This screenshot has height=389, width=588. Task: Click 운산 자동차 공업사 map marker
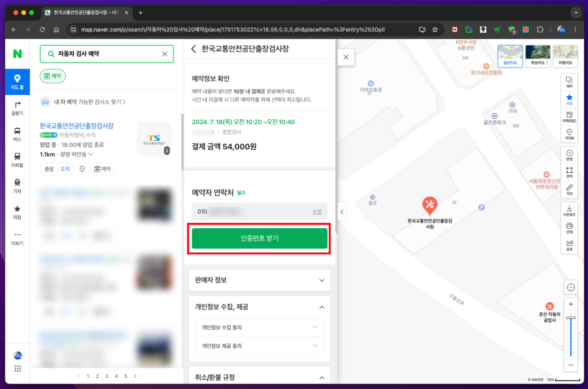click(550, 306)
